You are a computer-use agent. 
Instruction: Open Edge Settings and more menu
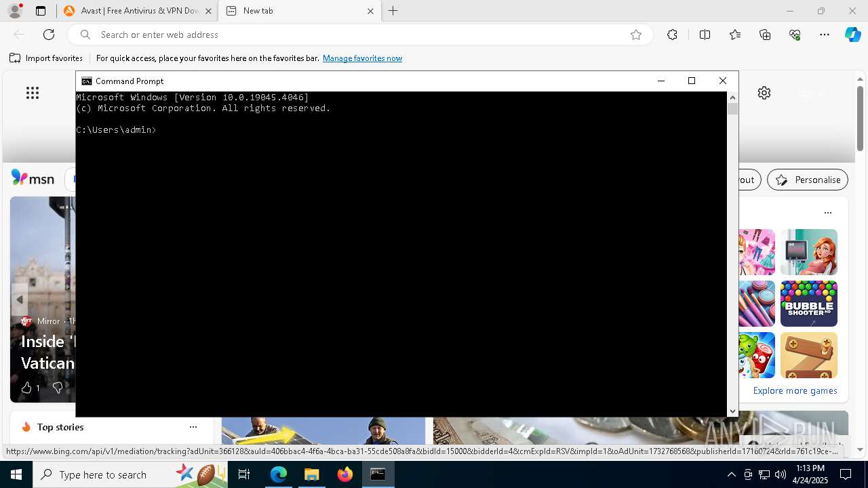(x=825, y=35)
